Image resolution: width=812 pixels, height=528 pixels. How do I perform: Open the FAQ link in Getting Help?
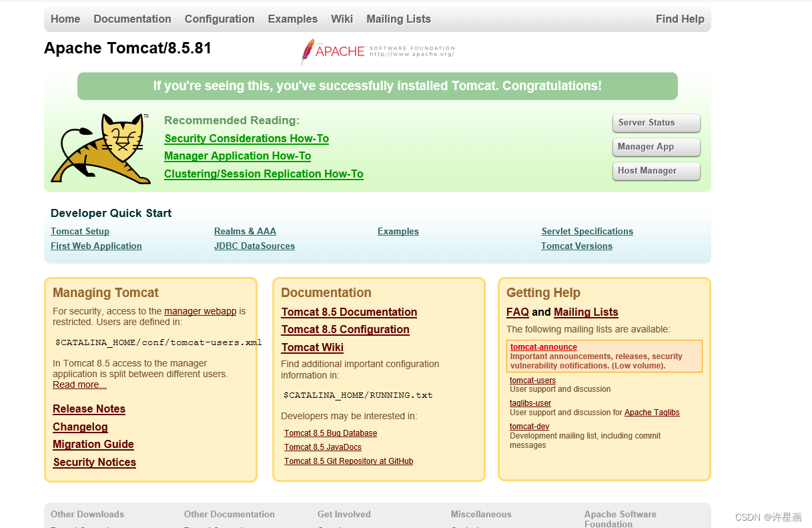point(518,312)
